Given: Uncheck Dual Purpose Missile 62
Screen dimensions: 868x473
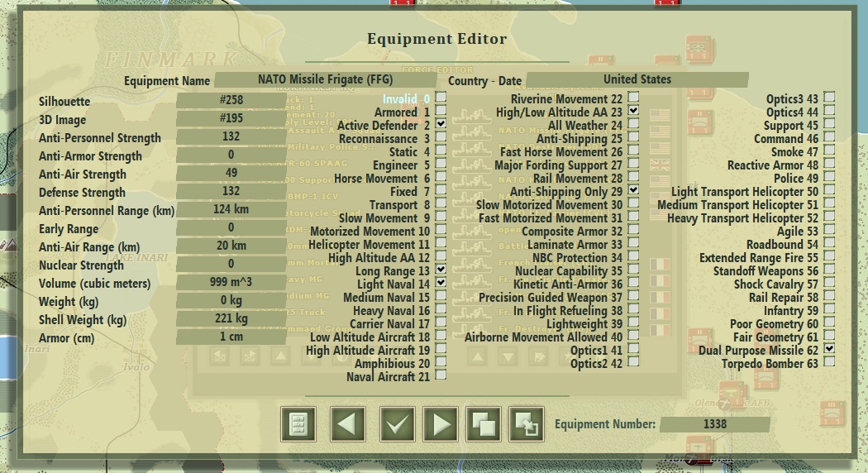Looking at the screenshot, I should 829,348.
